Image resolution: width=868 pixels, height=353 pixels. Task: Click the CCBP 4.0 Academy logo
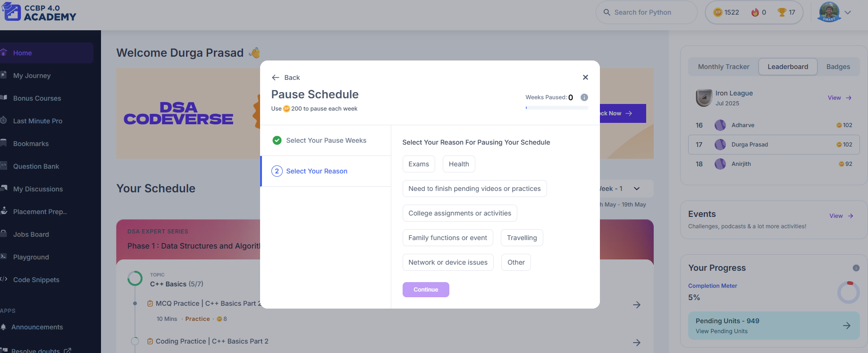[39, 12]
